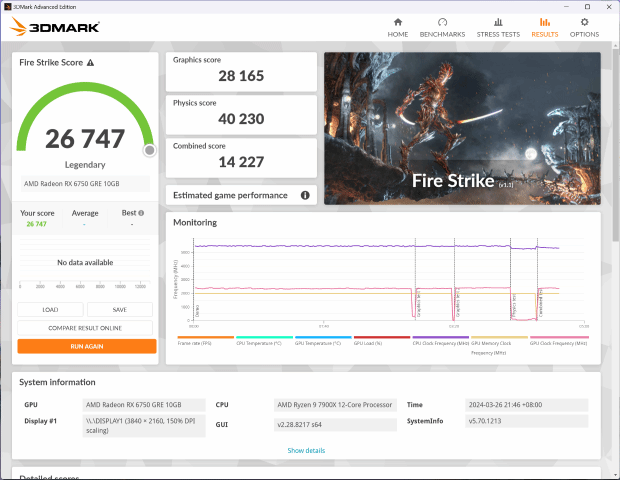Click the Physics score value 40 230

[x=241, y=119]
